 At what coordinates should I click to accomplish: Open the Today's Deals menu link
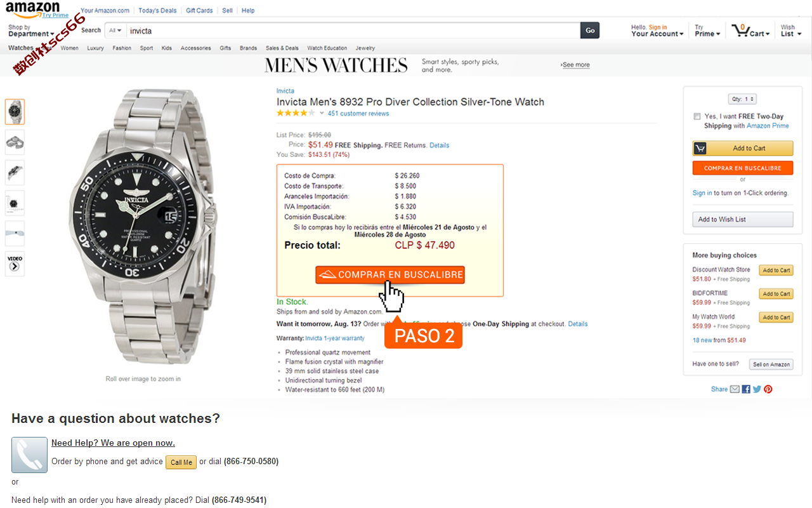[x=157, y=10]
